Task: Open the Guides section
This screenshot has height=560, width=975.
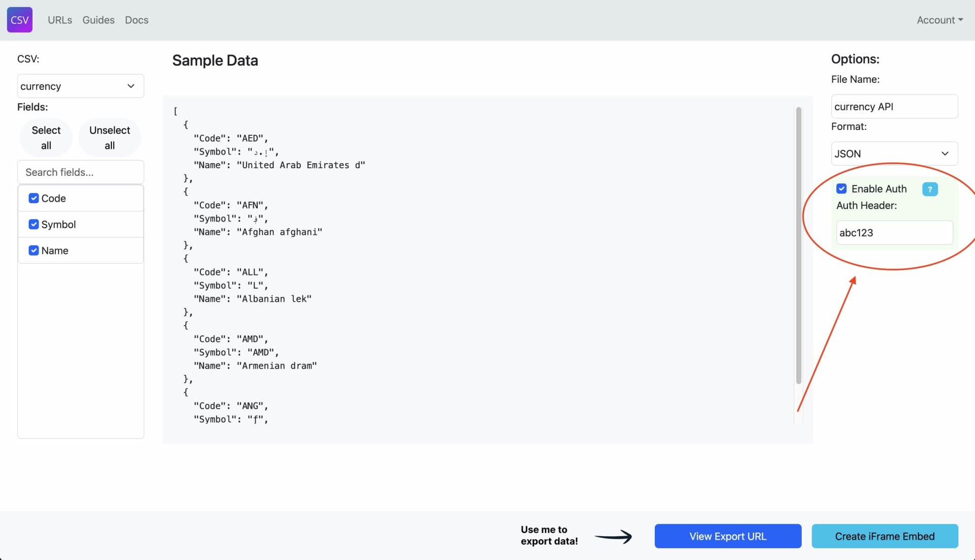Action: coord(98,20)
